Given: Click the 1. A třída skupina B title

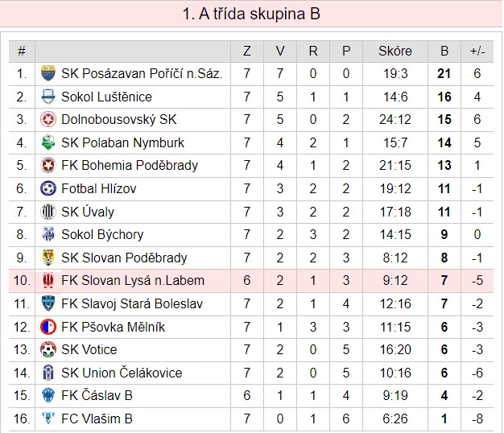Looking at the screenshot, I should click(x=251, y=14).
